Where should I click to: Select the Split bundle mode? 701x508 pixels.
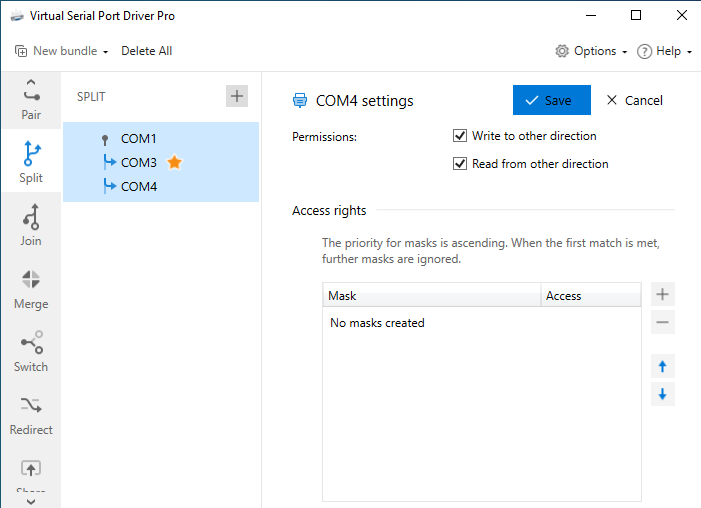point(31,161)
